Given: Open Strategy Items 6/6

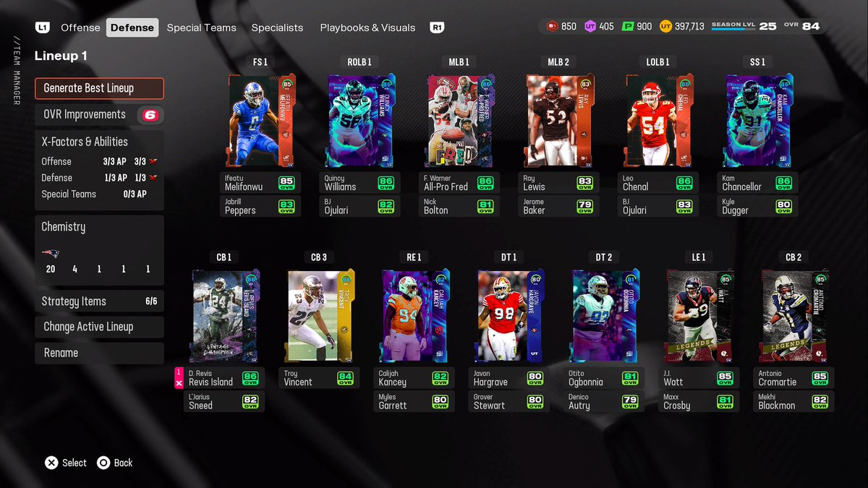Looking at the screenshot, I should point(100,301).
